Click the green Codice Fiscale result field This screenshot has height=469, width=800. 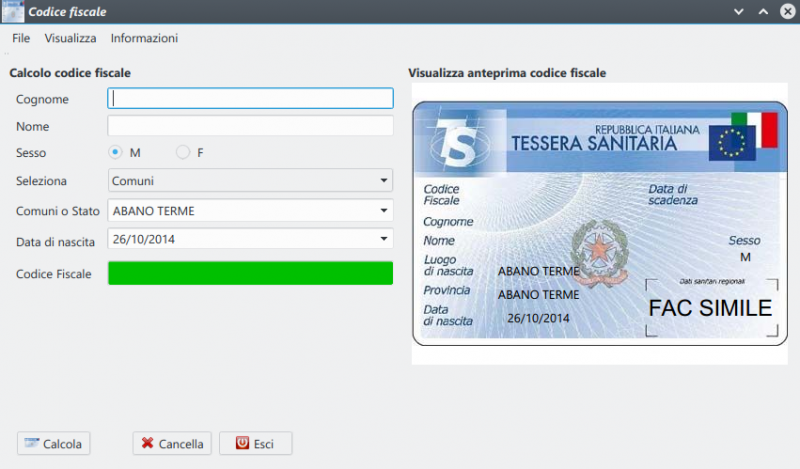(x=250, y=273)
